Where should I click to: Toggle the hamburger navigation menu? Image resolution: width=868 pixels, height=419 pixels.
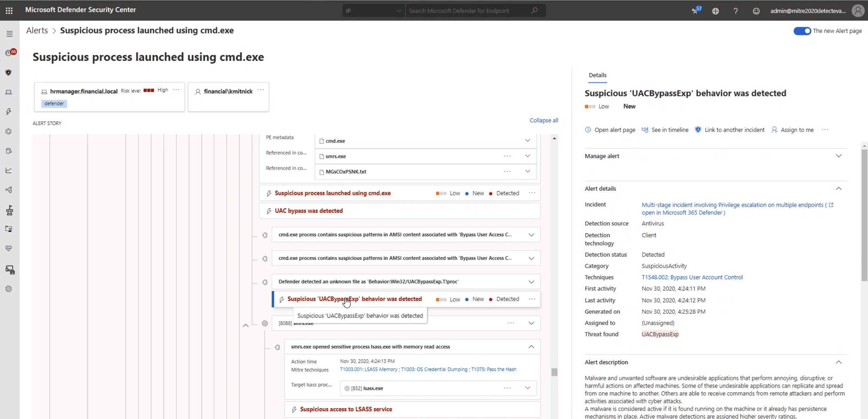10,34
